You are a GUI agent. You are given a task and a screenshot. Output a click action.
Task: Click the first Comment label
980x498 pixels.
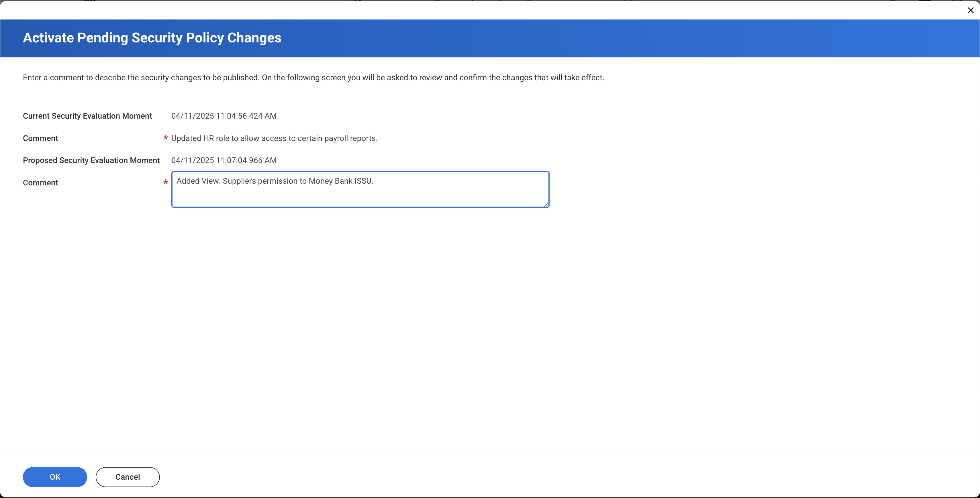(x=40, y=138)
